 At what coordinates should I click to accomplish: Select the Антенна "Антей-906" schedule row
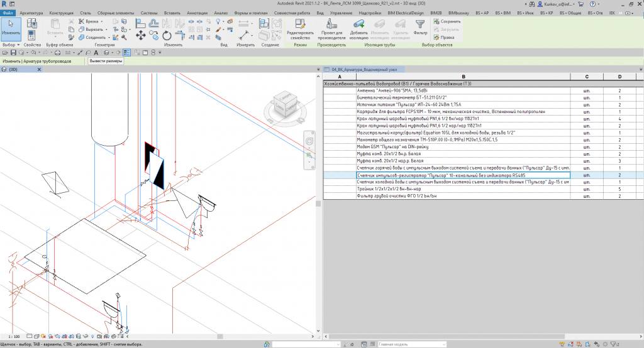(483, 90)
